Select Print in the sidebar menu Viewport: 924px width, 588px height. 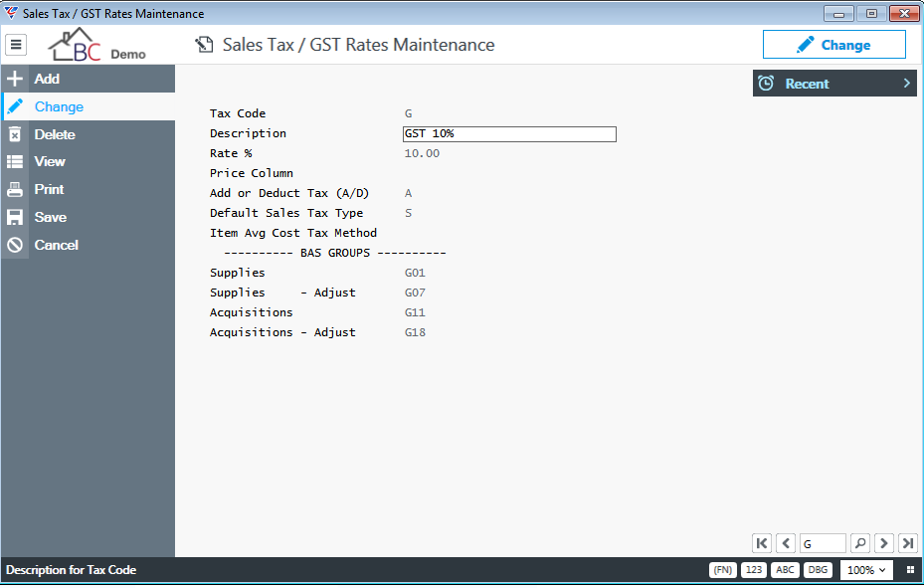click(x=88, y=189)
